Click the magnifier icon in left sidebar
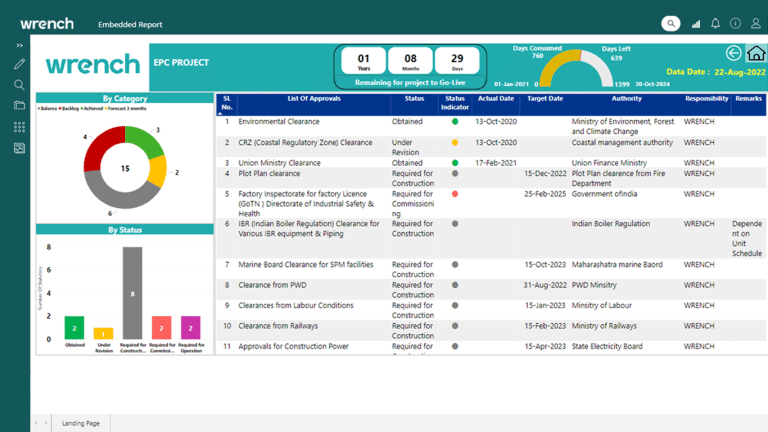768x432 pixels. tap(20, 85)
